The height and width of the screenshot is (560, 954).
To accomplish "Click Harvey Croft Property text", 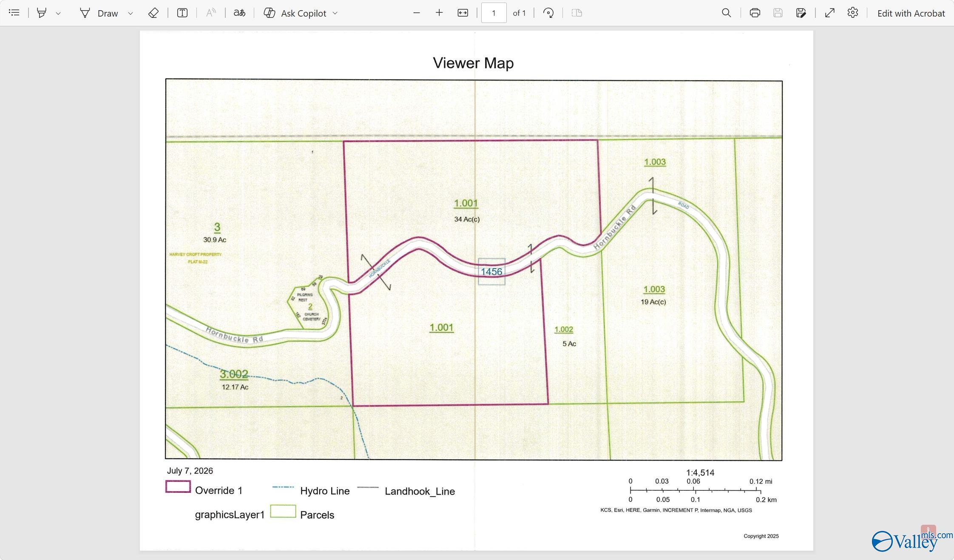I will (x=196, y=255).
